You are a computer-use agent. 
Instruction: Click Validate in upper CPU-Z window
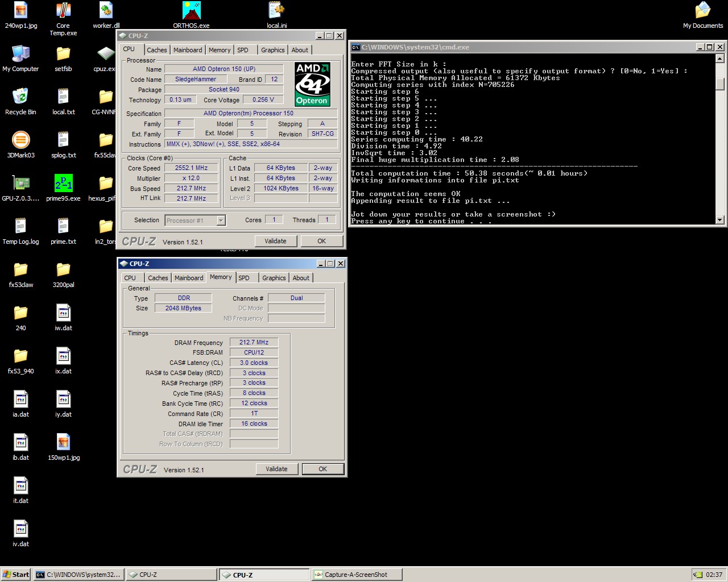click(275, 241)
